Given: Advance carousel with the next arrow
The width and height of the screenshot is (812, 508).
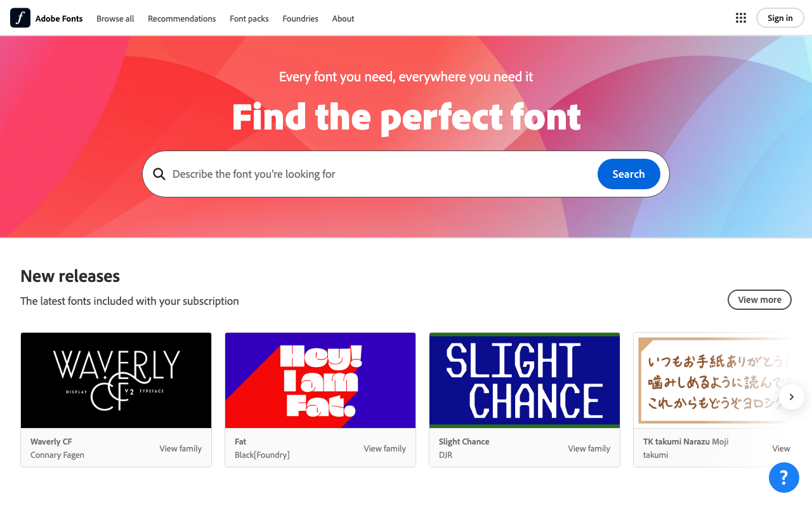Looking at the screenshot, I should (x=791, y=397).
